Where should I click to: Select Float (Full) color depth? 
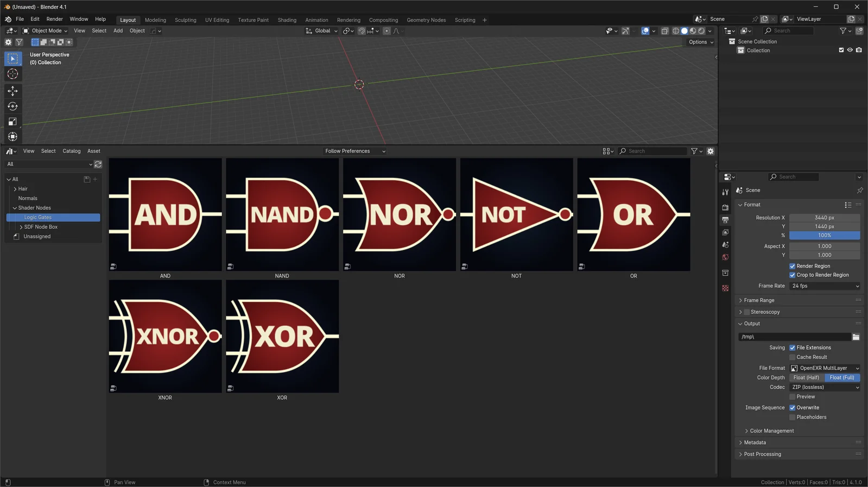pyautogui.click(x=842, y=378)
